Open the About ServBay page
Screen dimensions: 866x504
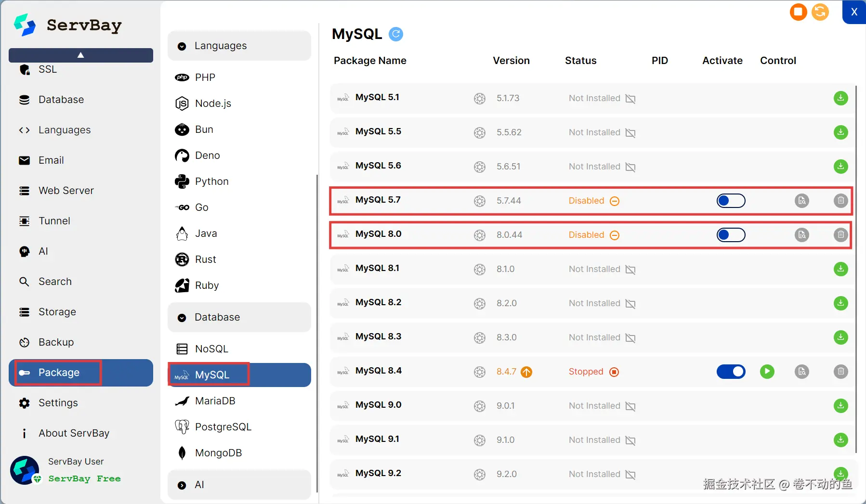click(74, 433)
